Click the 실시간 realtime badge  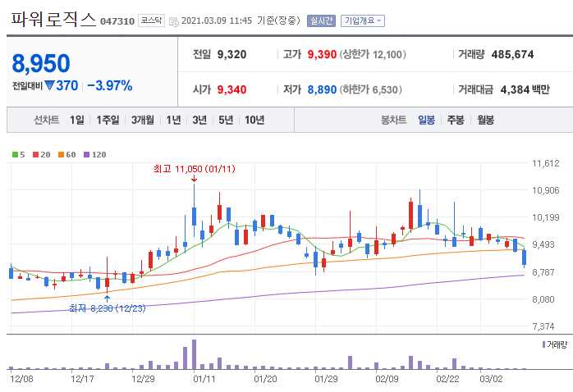[321, 21]
